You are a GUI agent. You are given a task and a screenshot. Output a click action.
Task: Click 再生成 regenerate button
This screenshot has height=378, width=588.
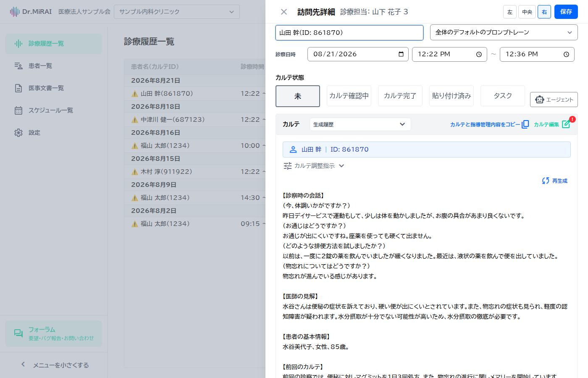[554, 181]
